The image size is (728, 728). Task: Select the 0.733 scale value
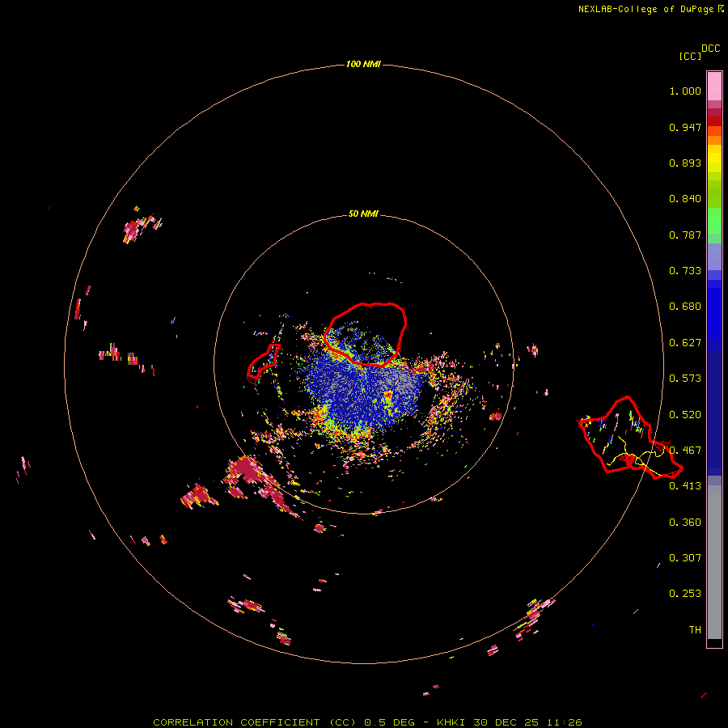click(685, 271)
